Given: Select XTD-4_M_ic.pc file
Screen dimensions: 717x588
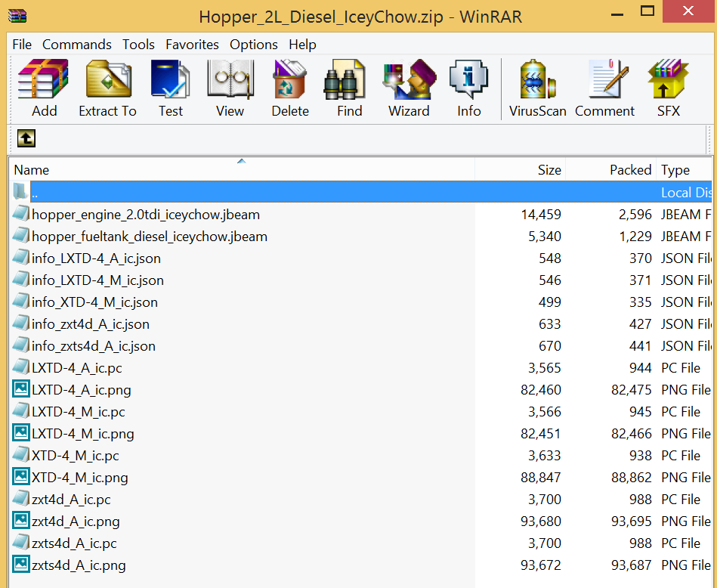Looking at the screenshot, I should click(76, 455).
